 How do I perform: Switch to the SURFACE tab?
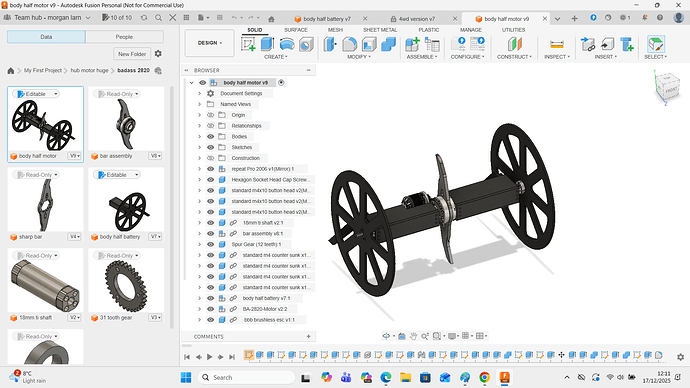296,30
